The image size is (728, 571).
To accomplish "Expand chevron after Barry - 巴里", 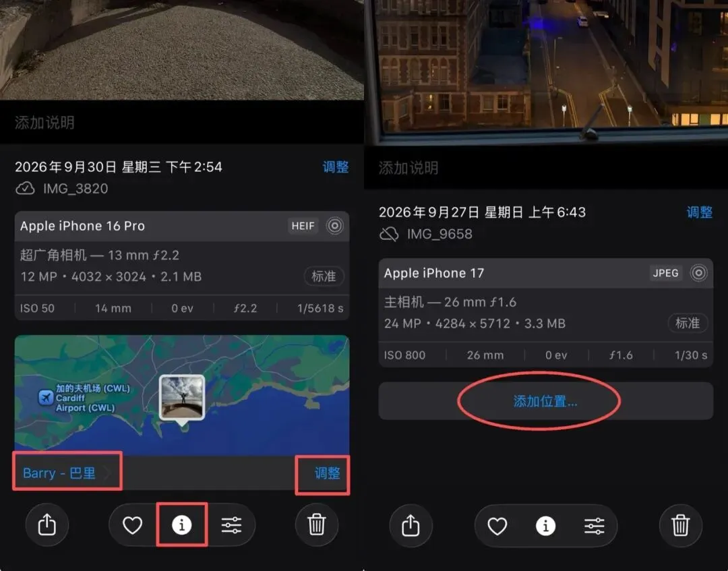I will pos(108,473).
